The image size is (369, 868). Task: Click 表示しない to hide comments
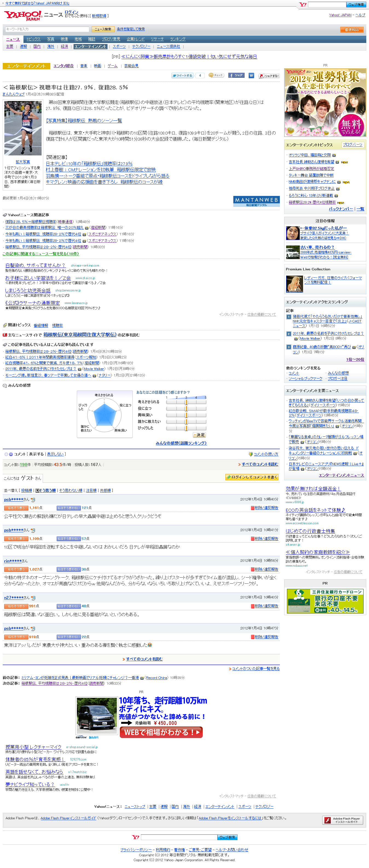coord(55,454)
